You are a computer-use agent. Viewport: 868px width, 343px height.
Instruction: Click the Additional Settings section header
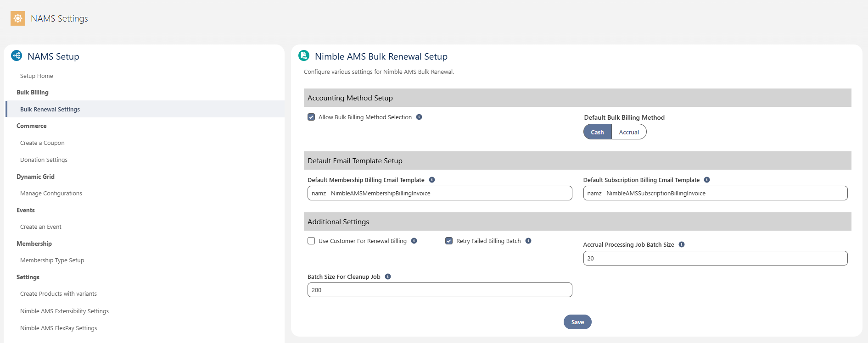(x=577, y=221)
